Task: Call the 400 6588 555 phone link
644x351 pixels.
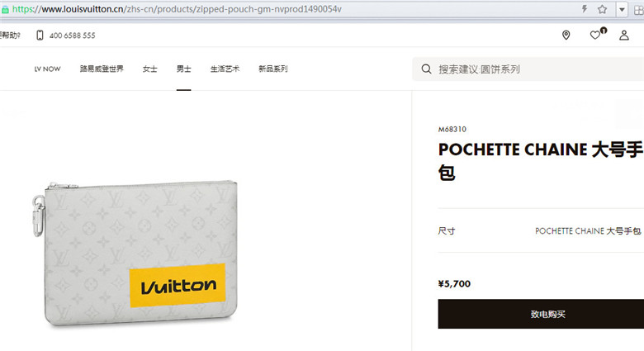Action: click(x=73, y=36)
